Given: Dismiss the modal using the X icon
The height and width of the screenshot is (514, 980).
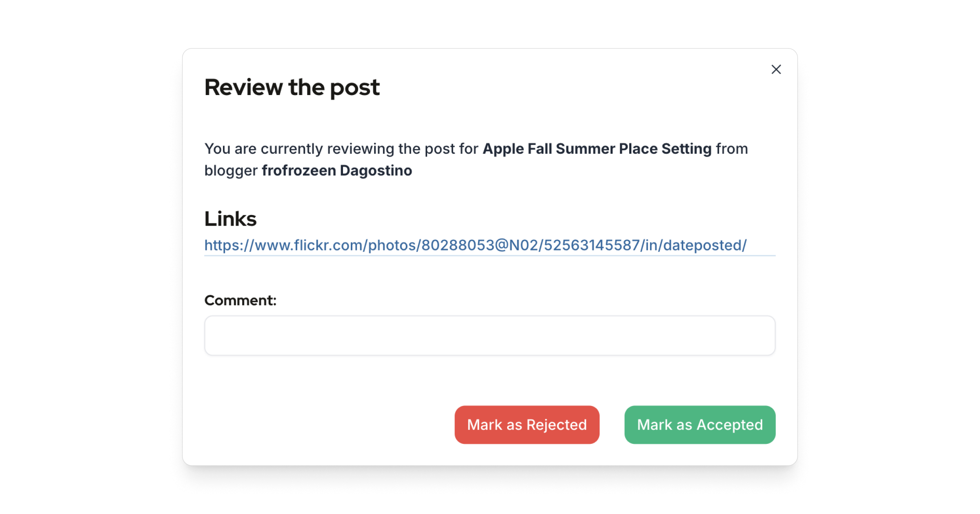Looking at the screenshot, I should pyautogui.click(x=776, y=69).
